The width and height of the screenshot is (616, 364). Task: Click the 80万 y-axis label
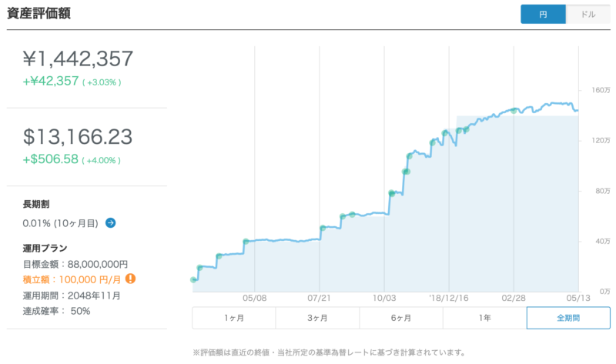(603, 191)
